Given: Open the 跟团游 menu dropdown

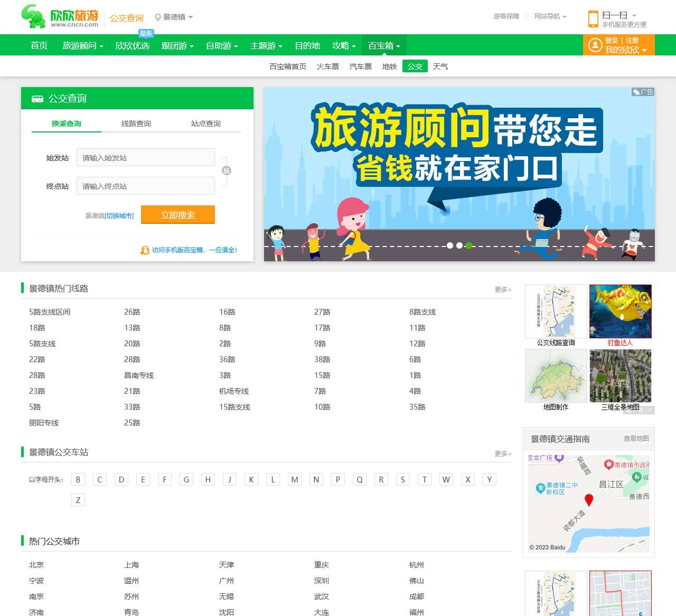Looking at the screenshot, I should coord(177,46).
